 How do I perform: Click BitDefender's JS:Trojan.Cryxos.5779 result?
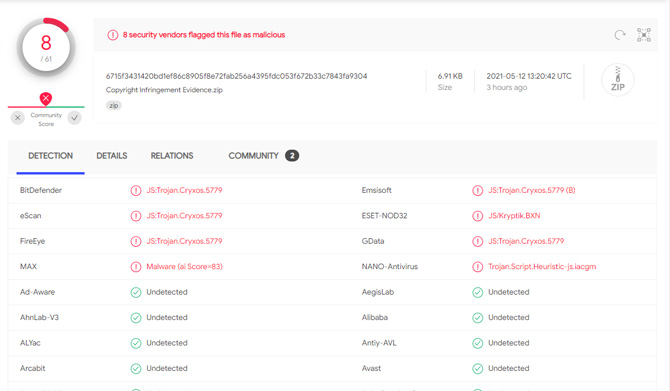(184, 190)
